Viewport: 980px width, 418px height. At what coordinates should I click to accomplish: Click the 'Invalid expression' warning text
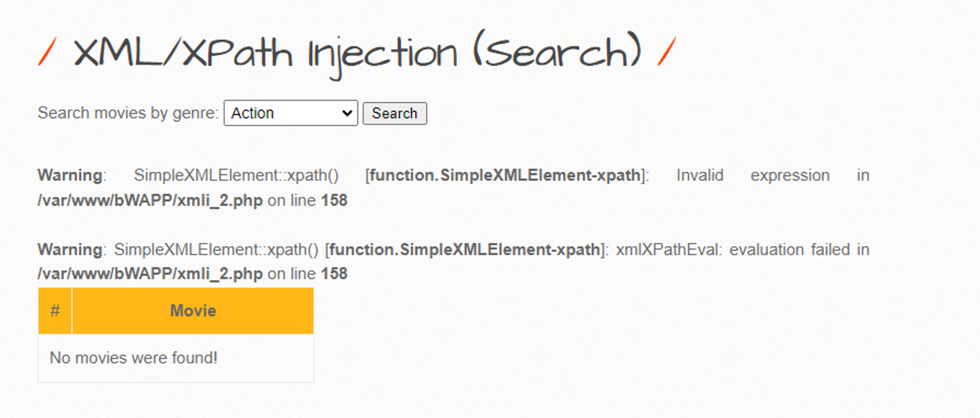[x=753, y=175]
